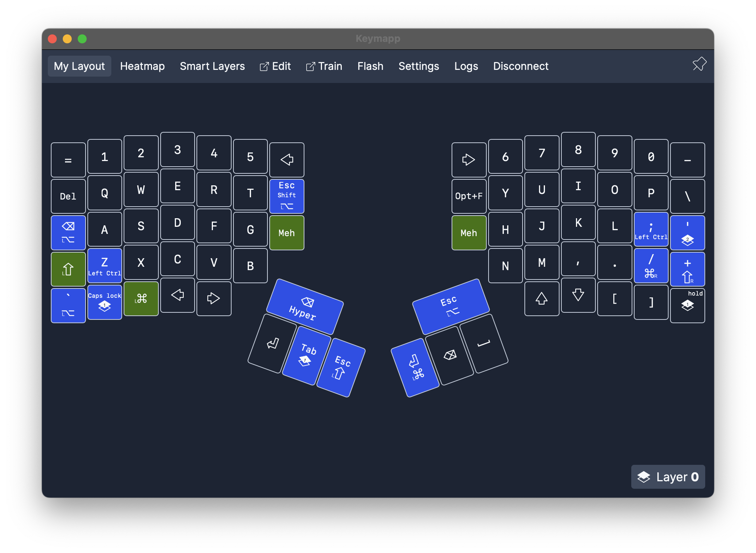Click the right-hand Meh key
The width and height of the screenshot is (756, 553).
tap(469, 232)
